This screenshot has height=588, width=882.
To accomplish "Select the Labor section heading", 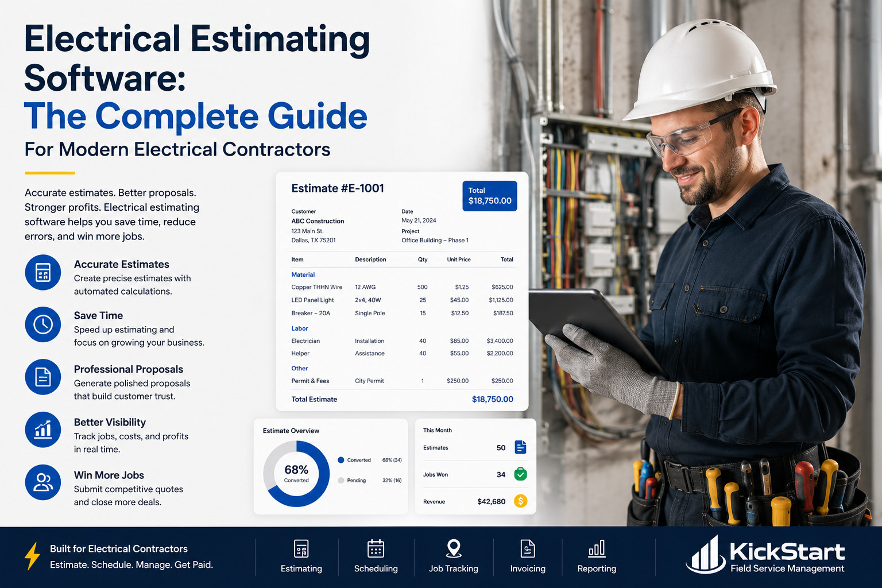I will [x=300, y=328].
